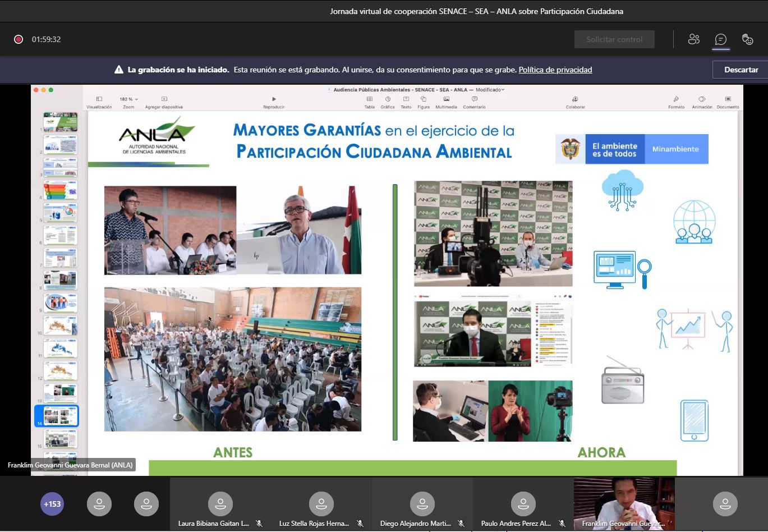The height and width of the screenshot is (532, 768).
Task: Select the Texto tool icon
Action: coord(406,99)
